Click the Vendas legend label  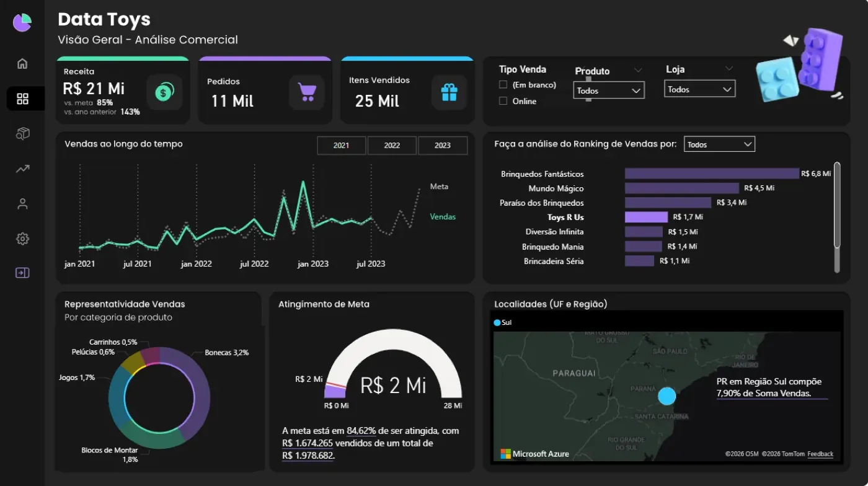443,217
